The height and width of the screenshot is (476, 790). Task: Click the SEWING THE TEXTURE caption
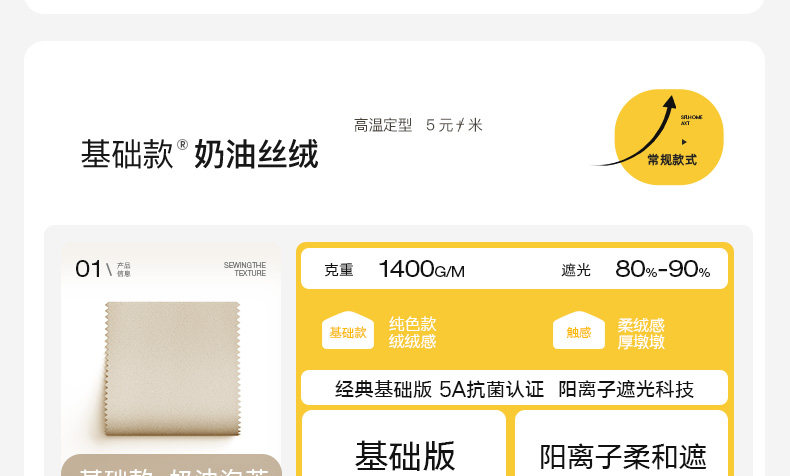pos(245,269)
